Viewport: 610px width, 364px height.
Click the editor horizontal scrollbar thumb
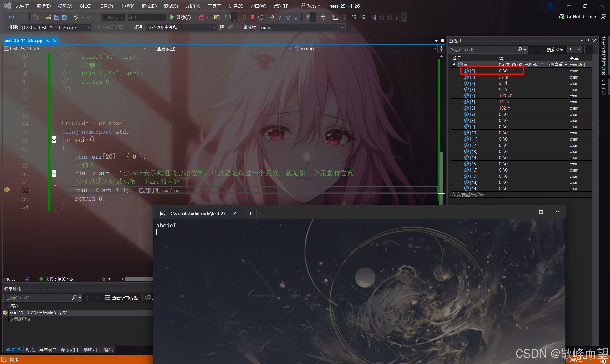coord(139,279)
